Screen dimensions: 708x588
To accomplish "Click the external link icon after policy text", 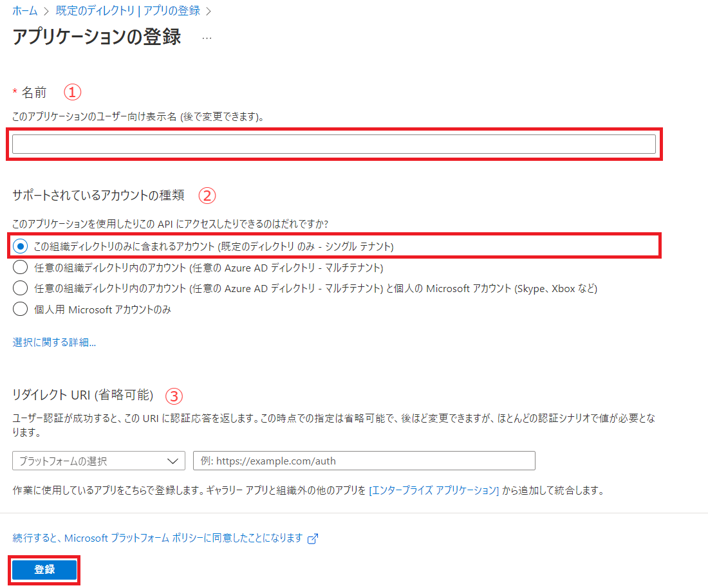I will (313, 538).
